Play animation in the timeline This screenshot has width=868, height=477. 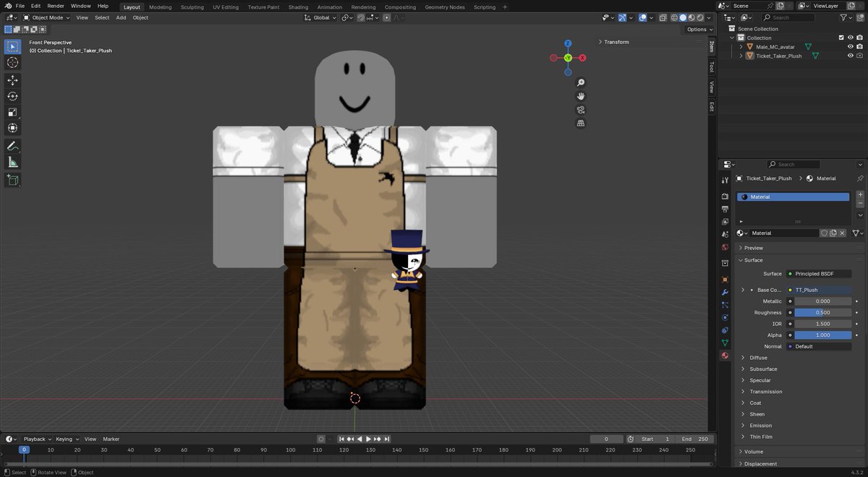(x=368, y=439)
